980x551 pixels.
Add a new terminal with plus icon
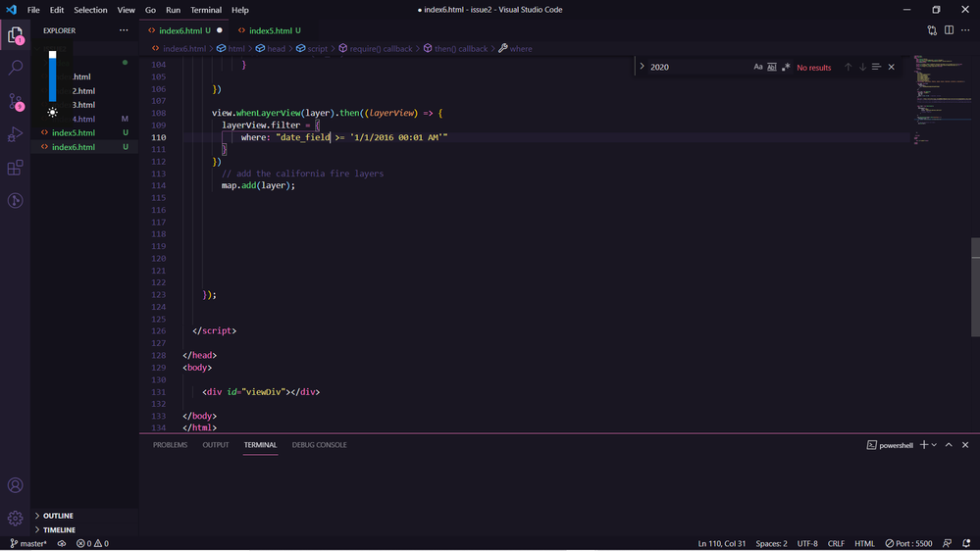coord(924,445)
